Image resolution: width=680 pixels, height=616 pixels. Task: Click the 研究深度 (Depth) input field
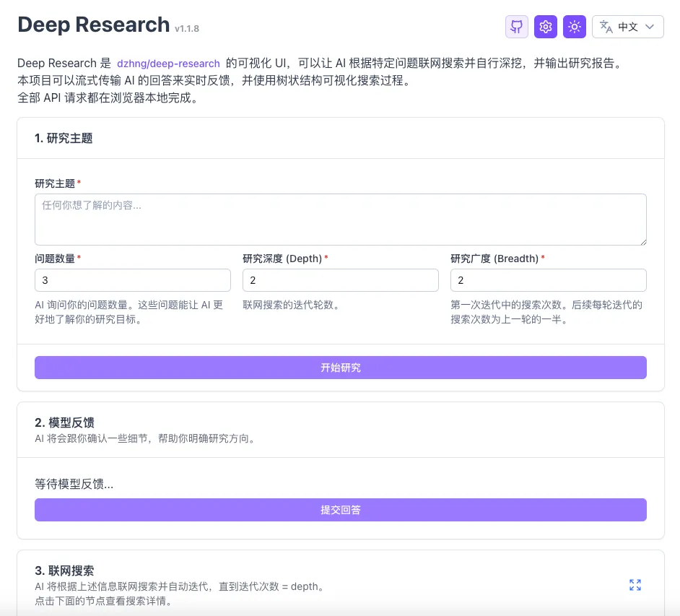(341, 280)
